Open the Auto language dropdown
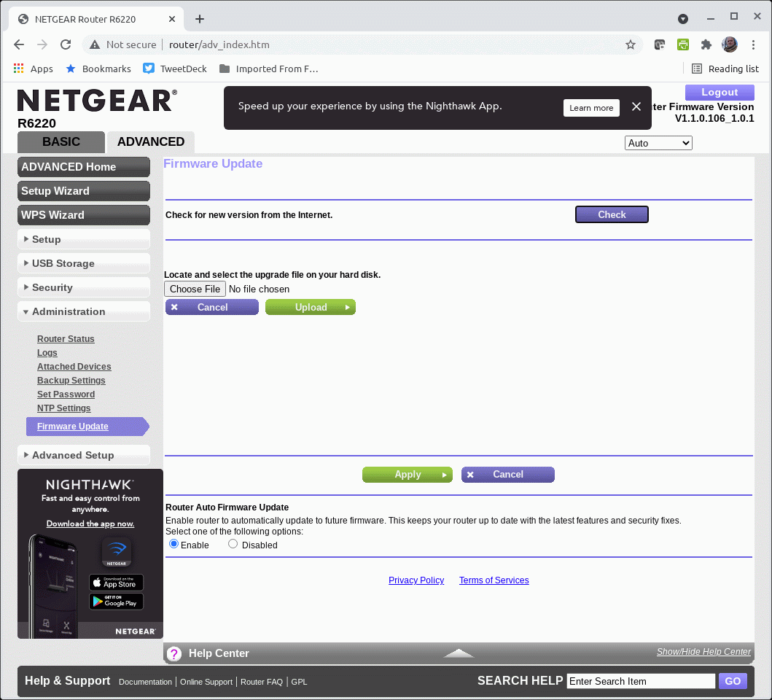The width and height of the screenshot is (772, 700). click(x=658, y=144)
